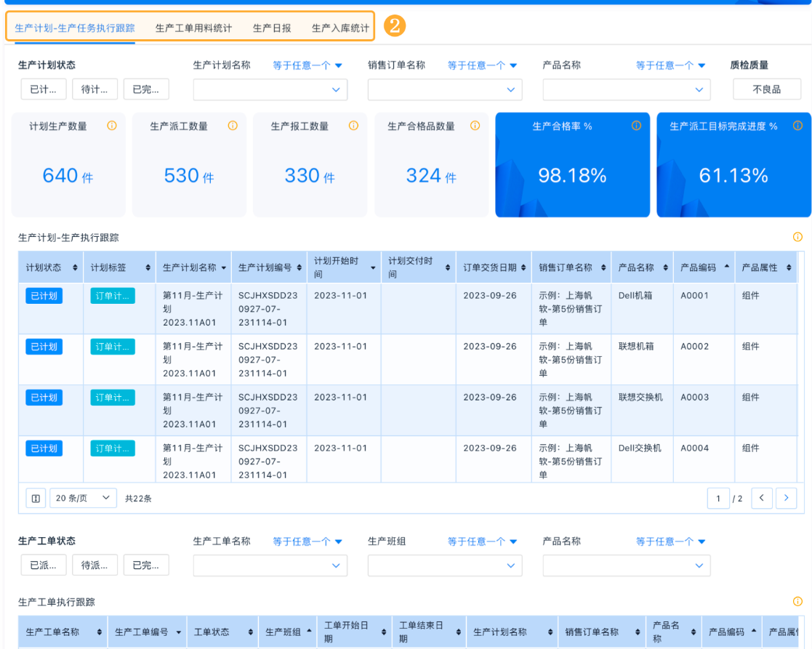This screenshot has height=649, width=812.
Task: Click the 61.13% progress value
Action: [x=733, y=175]
